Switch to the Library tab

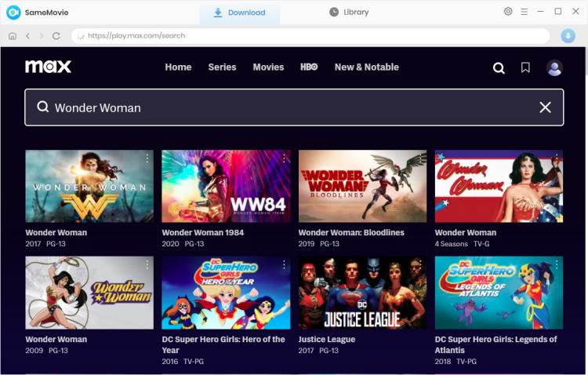(349, 12)
